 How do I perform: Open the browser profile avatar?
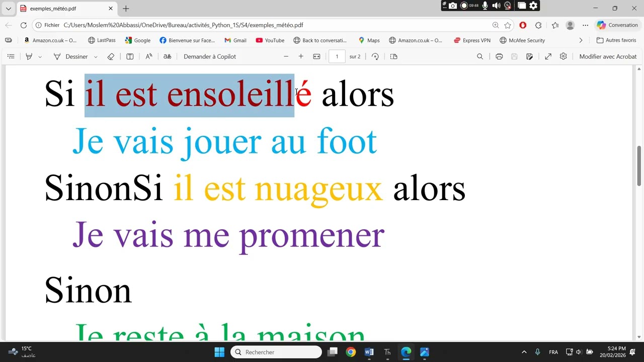(x=570, y=25)
